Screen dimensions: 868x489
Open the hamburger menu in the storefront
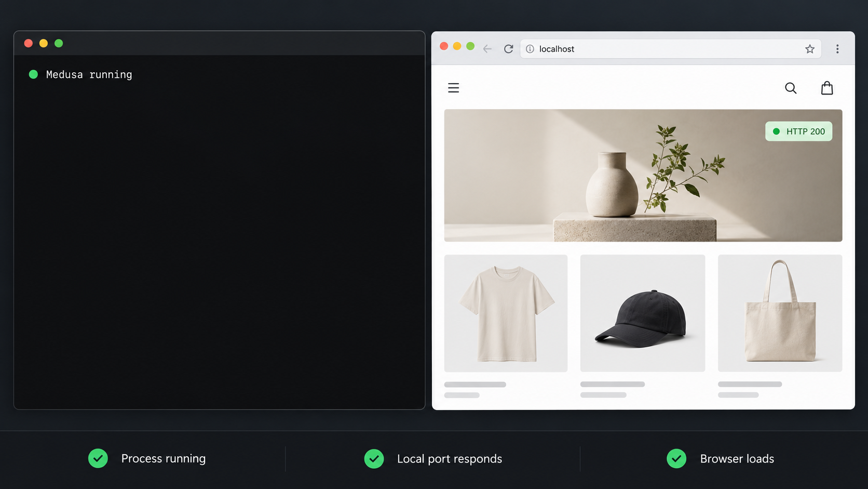pyautogui.click(x=453, y=88)
